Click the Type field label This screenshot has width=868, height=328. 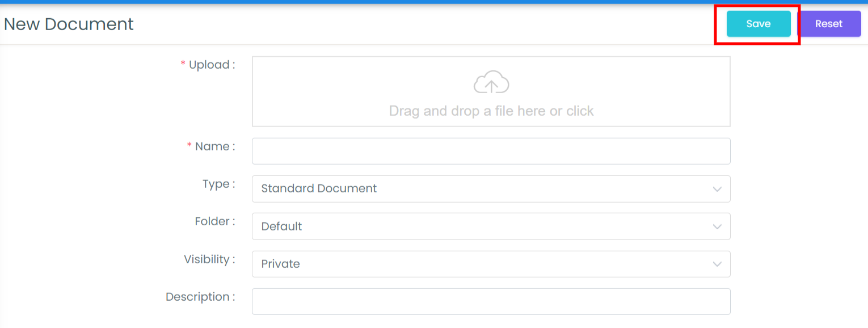[219, 184]
